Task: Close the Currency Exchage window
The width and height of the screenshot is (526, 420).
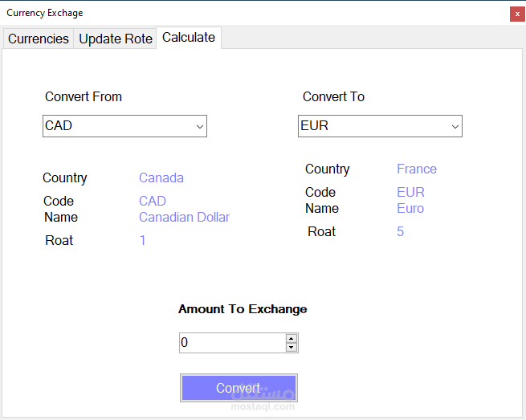Action: pyautogui.click(x=516, y=14)
